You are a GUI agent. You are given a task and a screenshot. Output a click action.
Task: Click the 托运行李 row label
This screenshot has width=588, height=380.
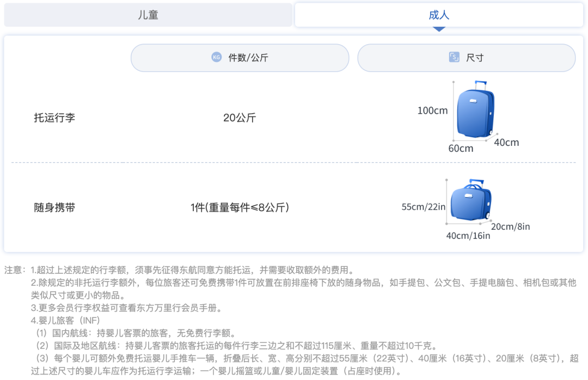click(54, 118)
